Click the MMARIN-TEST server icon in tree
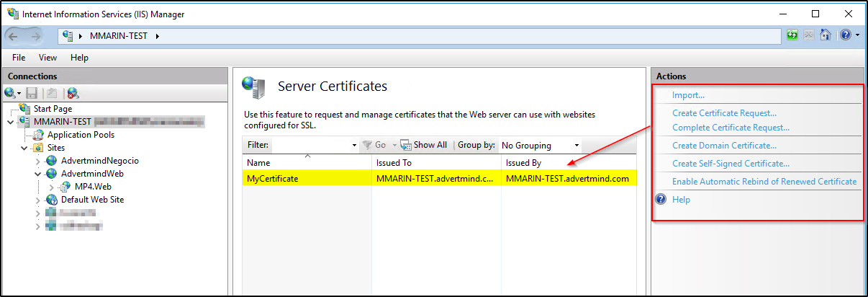 click(25, 122)
